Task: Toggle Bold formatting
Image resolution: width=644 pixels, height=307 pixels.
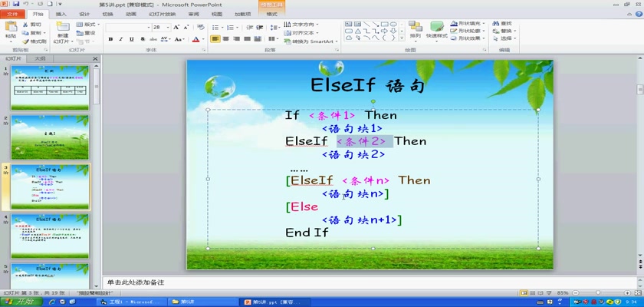Action: (110, 39)
